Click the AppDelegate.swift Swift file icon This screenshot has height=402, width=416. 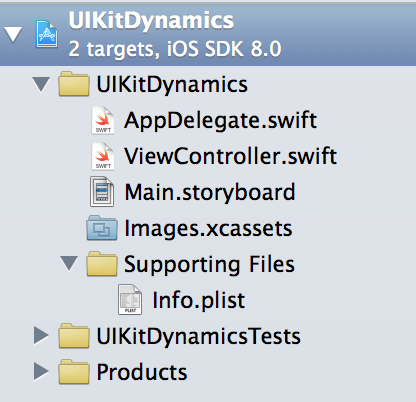[103, 120]
